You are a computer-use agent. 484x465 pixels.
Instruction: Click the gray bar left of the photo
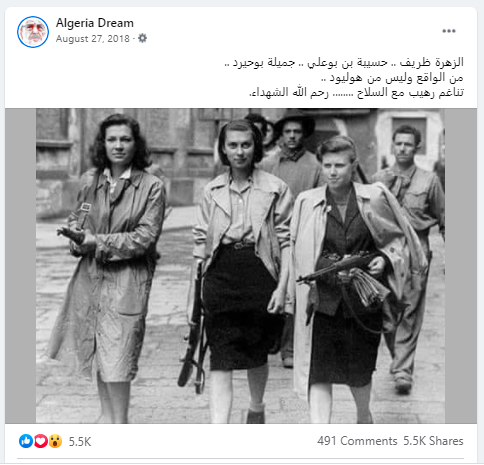tap(20, 266)
